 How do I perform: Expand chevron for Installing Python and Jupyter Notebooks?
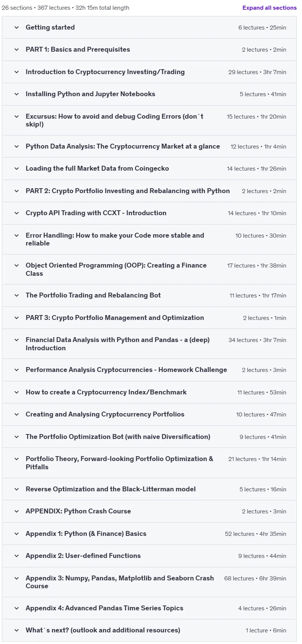coord(16,94)
